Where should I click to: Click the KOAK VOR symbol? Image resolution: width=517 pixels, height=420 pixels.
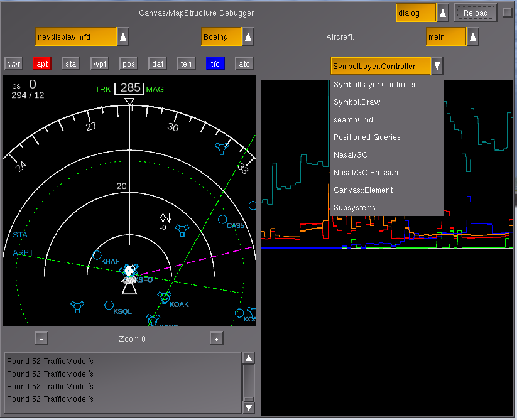(164, 297)
